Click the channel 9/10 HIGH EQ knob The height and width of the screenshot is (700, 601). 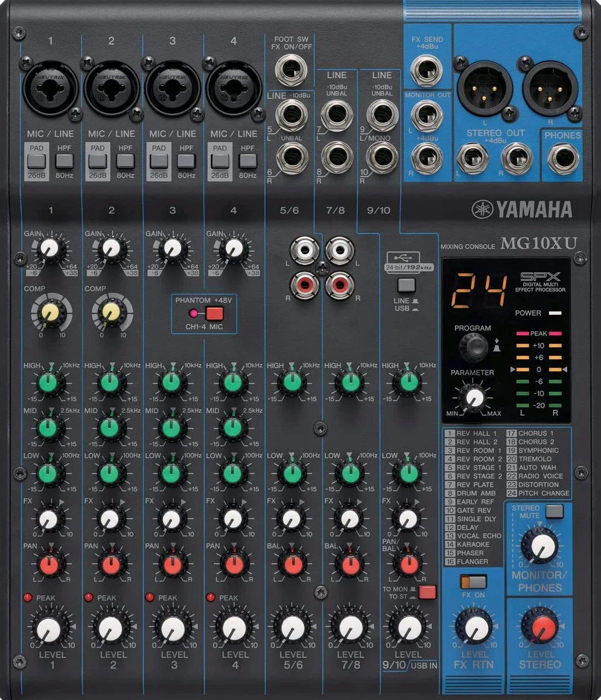[x=409, y=382]
